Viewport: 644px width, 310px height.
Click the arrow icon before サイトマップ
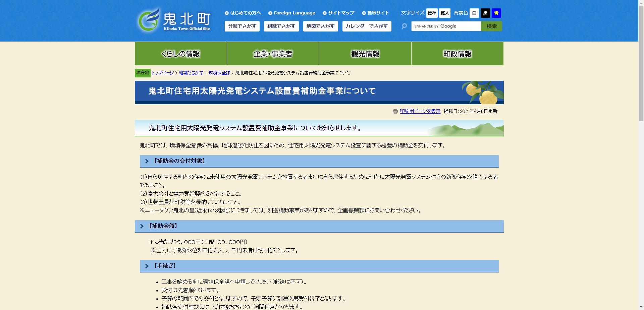[324, 13]
